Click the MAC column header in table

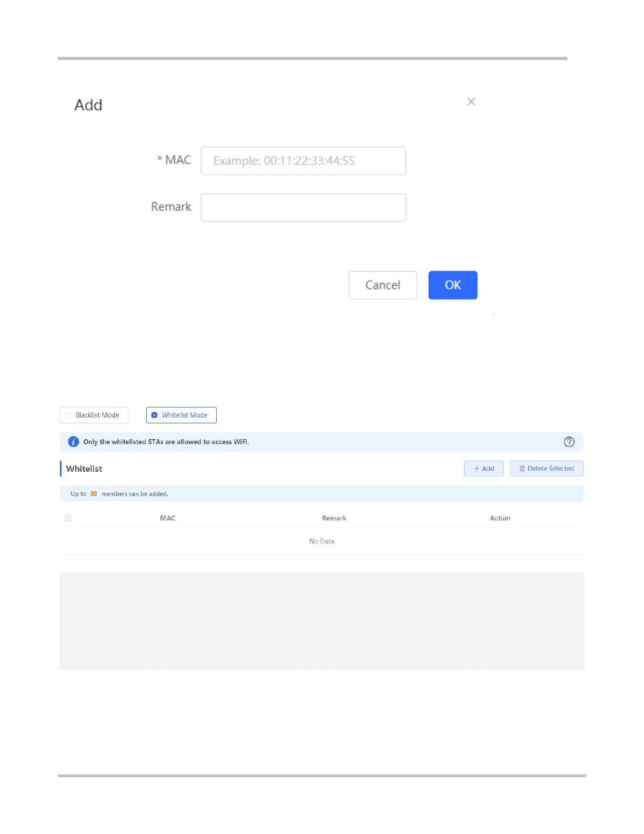(x=168, y=518)
